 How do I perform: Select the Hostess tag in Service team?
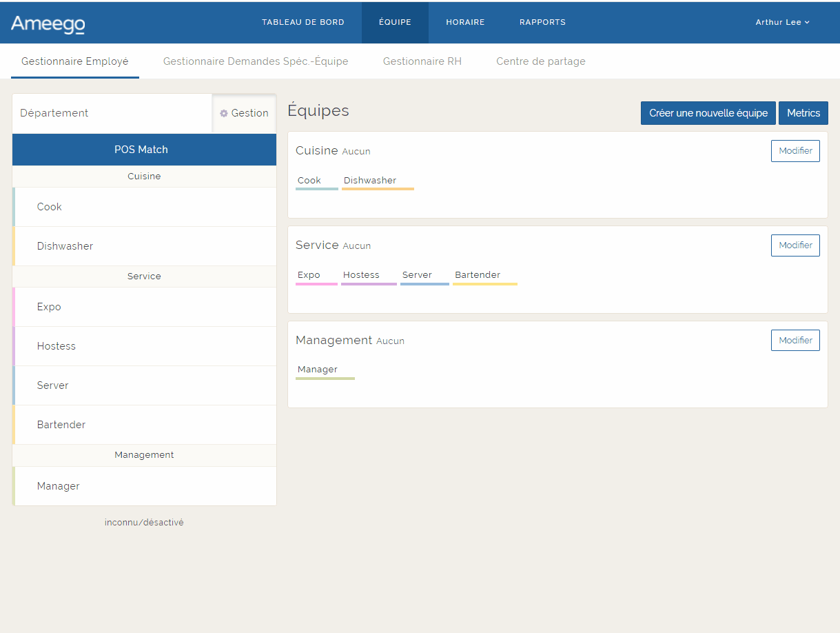tap(361, 275)
